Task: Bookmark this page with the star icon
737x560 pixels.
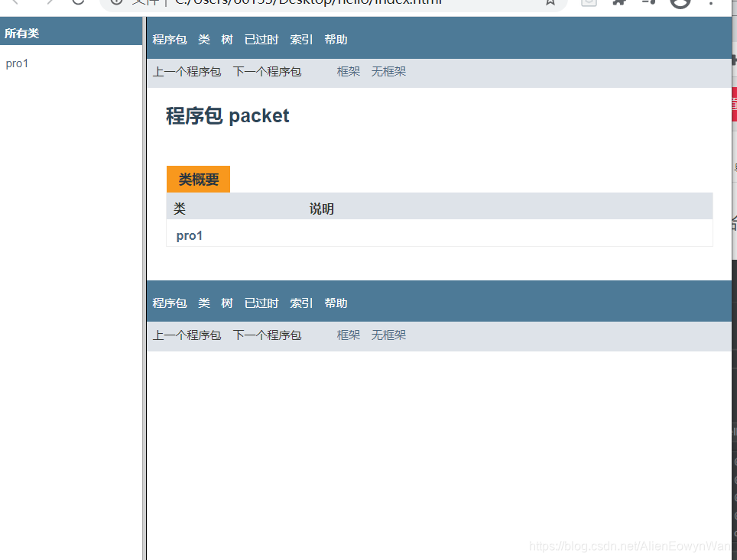Action: tap(550, 2)
